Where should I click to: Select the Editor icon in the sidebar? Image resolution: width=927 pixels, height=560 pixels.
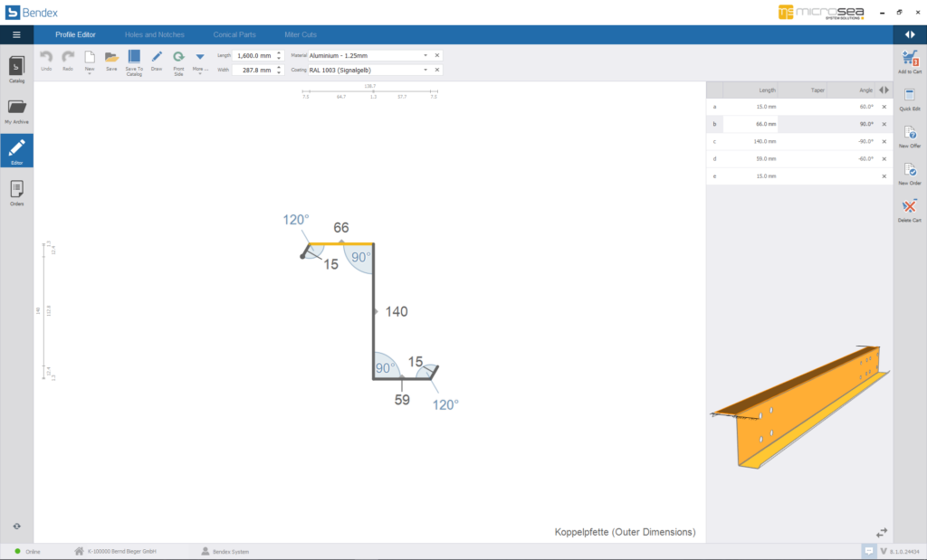coord(15,150)
